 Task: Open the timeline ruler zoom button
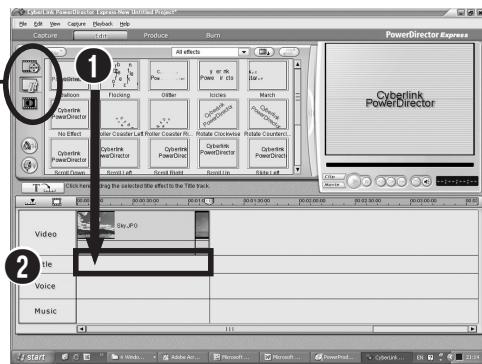(31, 201)
